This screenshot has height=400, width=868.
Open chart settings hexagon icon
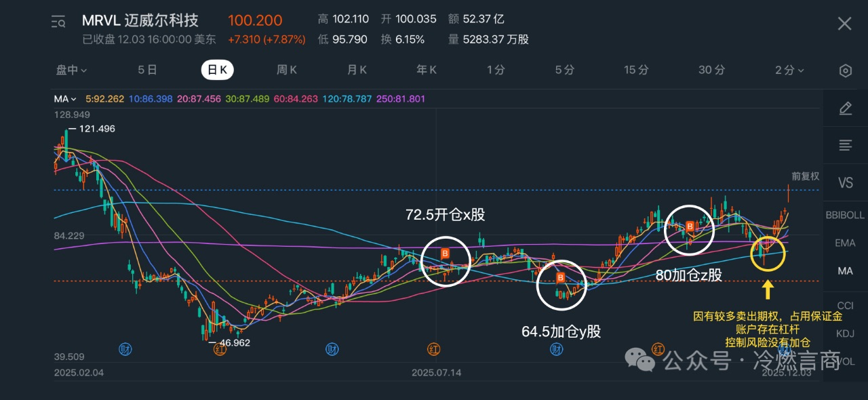pos(845,71)
